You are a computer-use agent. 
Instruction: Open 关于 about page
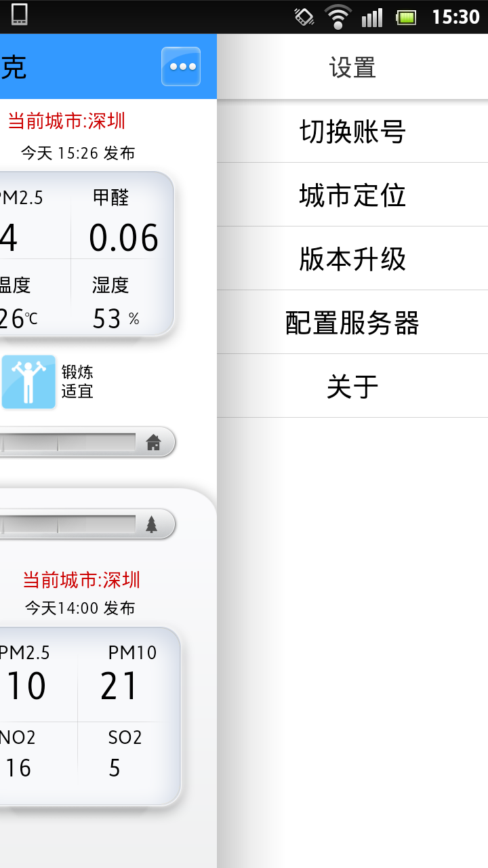click(352, 387)
